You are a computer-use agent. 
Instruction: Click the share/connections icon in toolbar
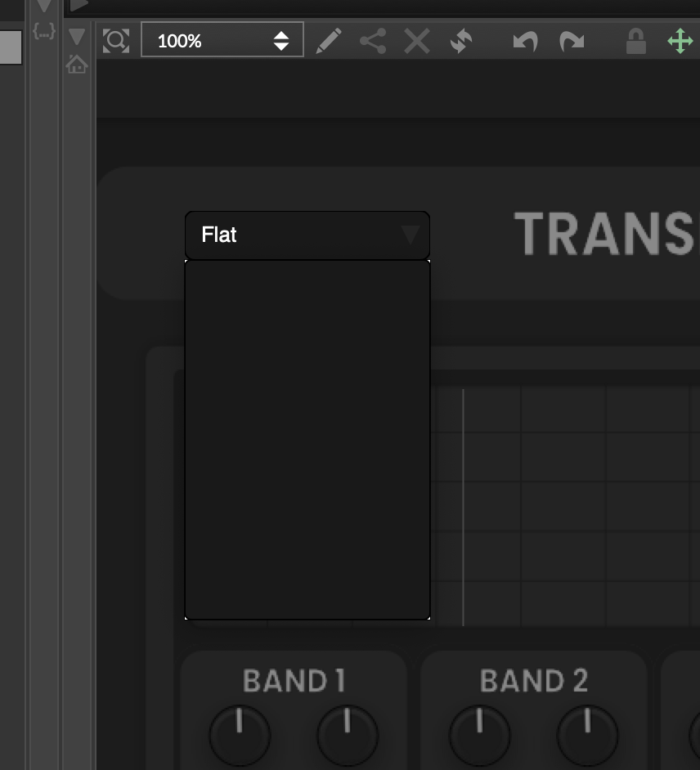(x=373, y=41)
